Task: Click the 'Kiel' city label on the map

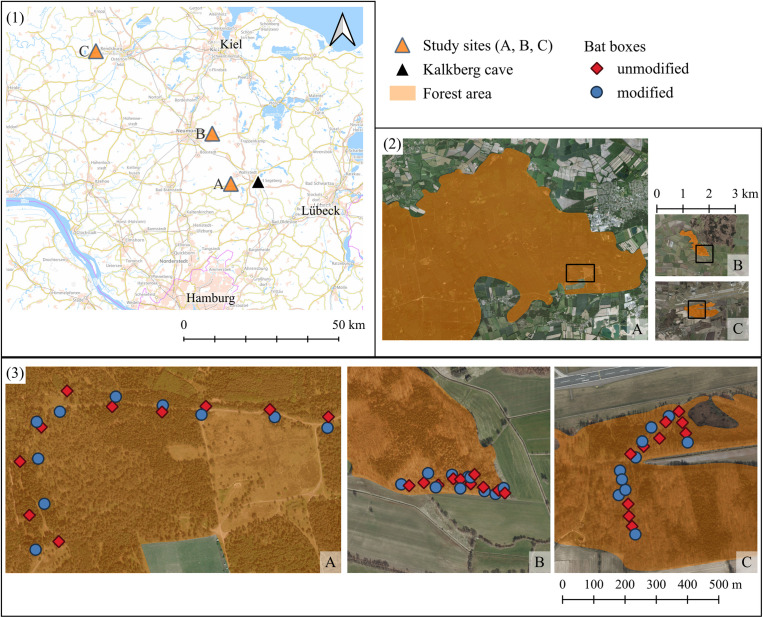Action: [231, 44]
